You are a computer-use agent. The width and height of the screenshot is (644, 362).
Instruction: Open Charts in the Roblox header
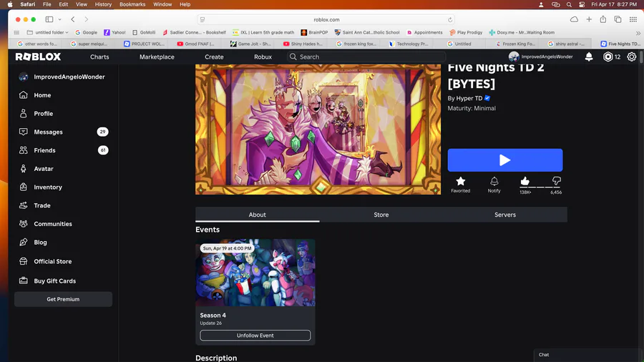coord(99,57)
